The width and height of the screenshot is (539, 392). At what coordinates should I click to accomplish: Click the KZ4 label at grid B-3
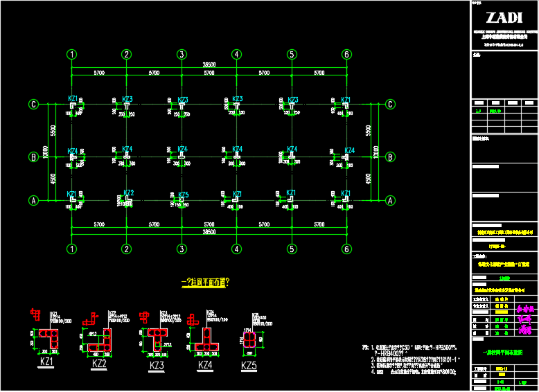click(182, 149)
